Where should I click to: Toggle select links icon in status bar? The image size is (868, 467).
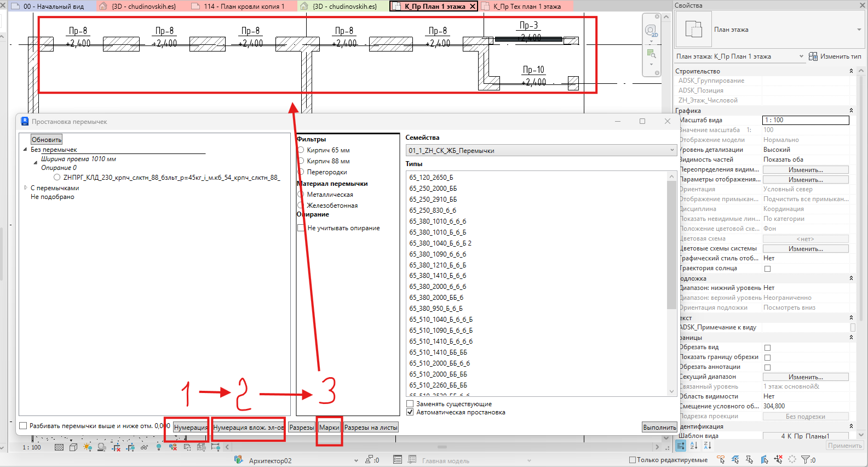tap(721, 459)
